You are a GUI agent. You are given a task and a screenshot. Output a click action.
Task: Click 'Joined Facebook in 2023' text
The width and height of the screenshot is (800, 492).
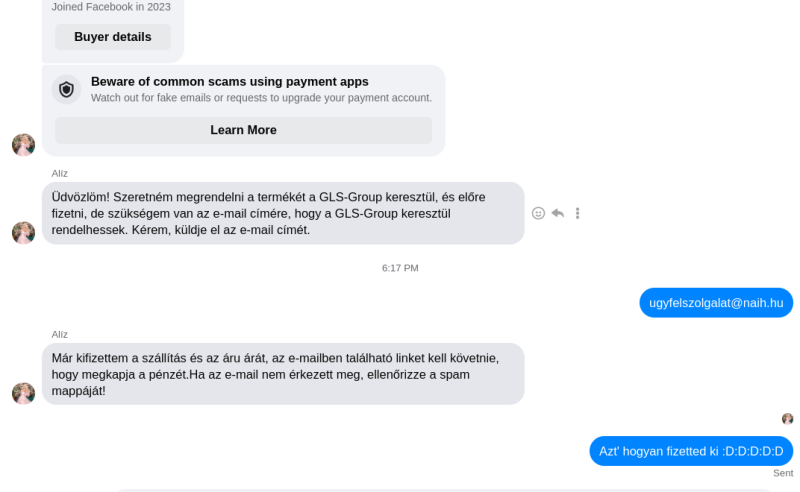(x=111, y=7)
